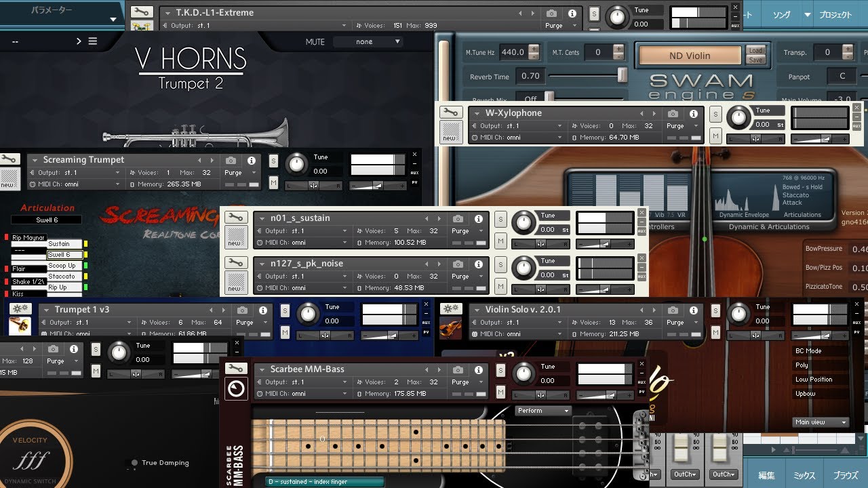This screenshot has width=868, height=488.
Task: Show info for n127_s_pk_noise instrument
Action: [x=479, y=264]
